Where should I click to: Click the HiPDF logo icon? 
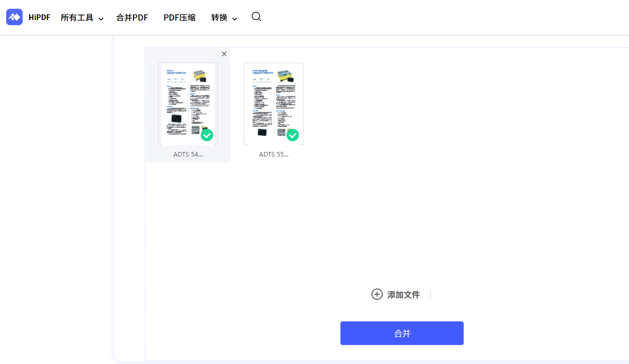pyautogui.click(x=14, y=16)
